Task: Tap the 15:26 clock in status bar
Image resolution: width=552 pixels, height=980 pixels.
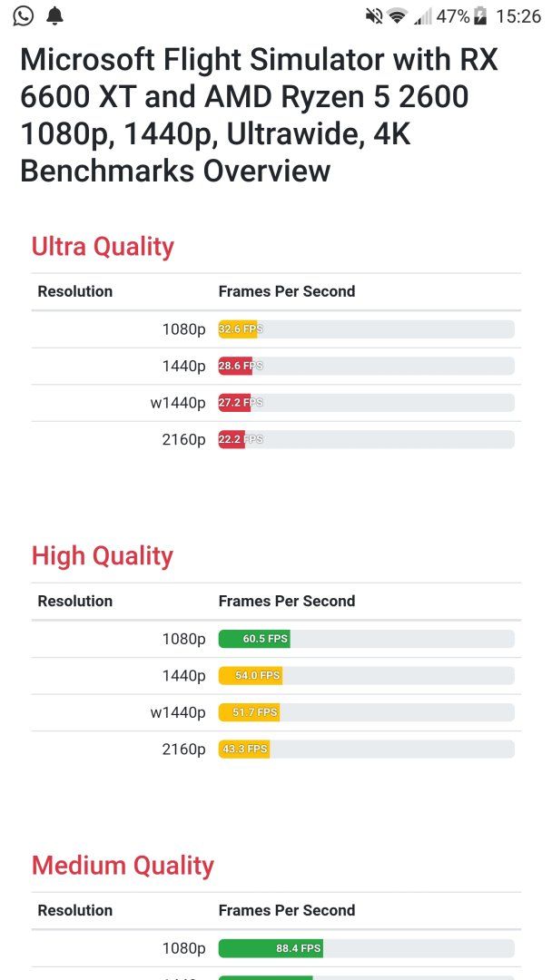Action: tap(518, 15)
